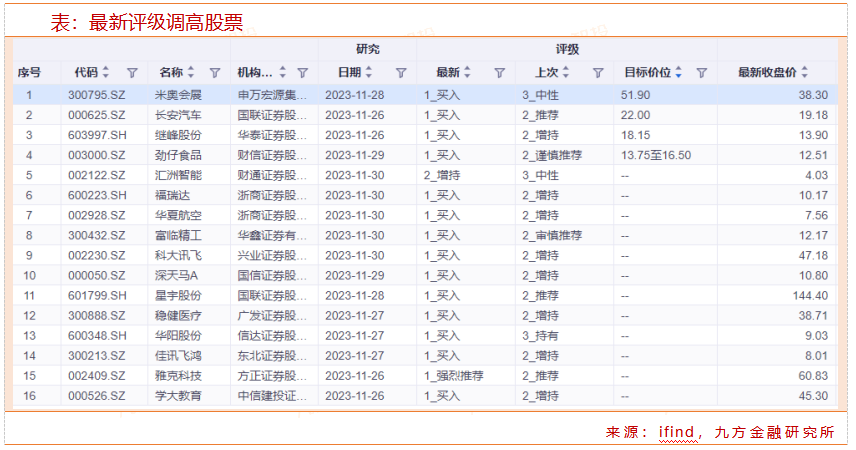856x450 pixels.
Task: Select row number 5 for 汇洲智能
Action: pos(30,175)
